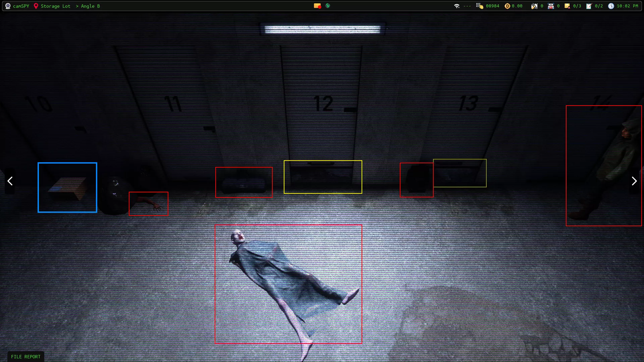Click the red location pin icon
The height and width of the screenshot is (362, 644).
click(36, 6)
